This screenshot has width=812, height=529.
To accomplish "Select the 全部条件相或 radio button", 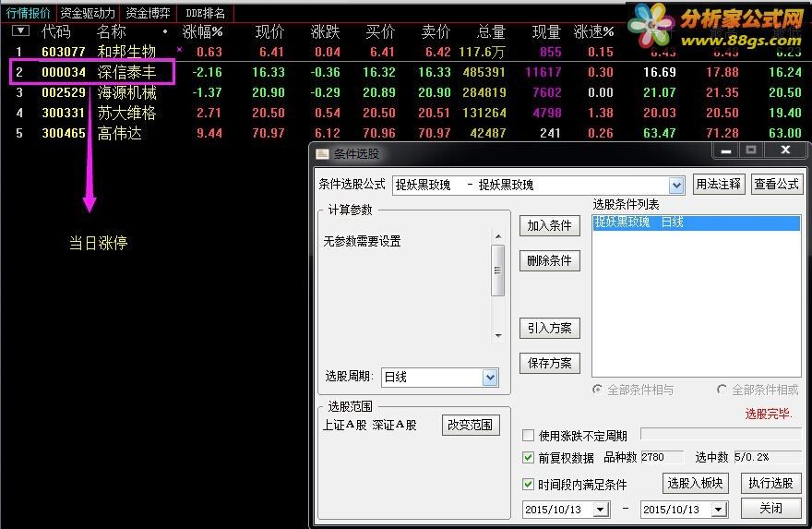I will [x=722, y=389].
